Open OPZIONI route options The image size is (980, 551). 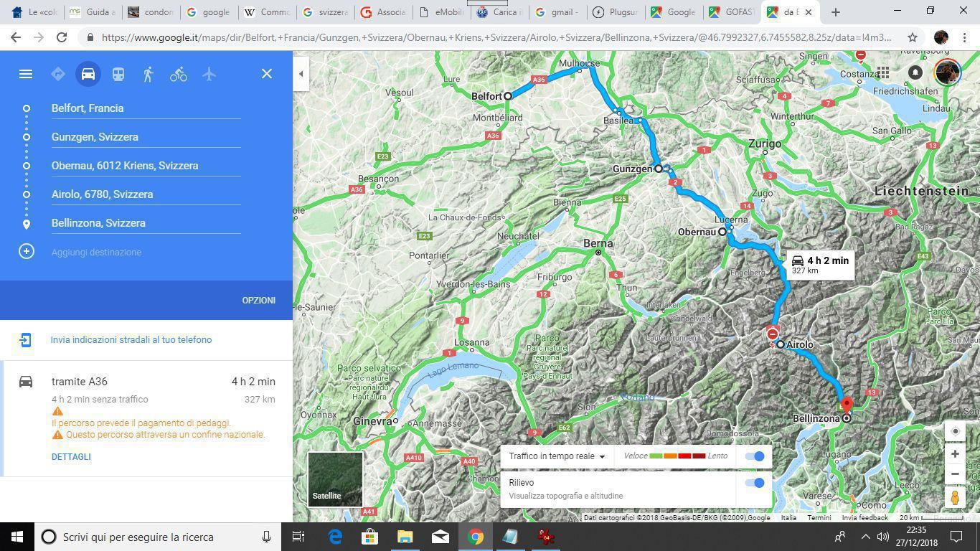point(258,301)
